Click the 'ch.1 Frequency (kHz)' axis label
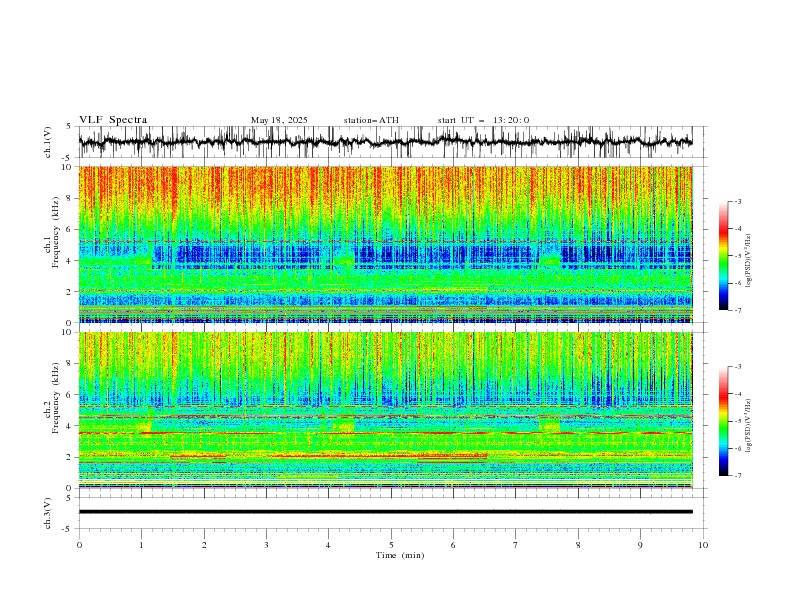This screenshot has height=612, width=792. pos(52,230)
